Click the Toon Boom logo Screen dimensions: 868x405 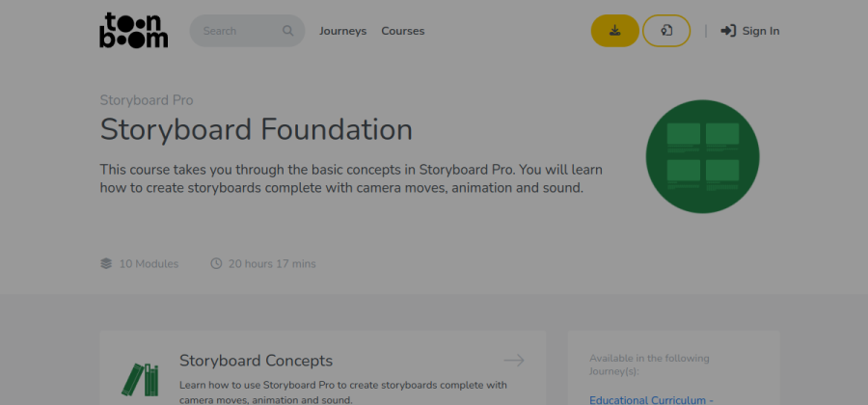coord(133,31)
